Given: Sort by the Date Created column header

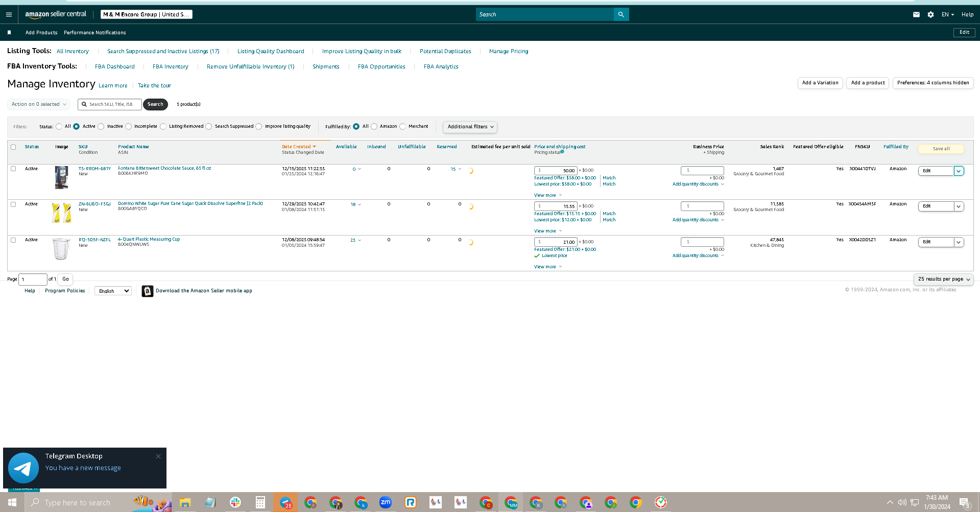Looking at the screenshot, I should [299, 147].
